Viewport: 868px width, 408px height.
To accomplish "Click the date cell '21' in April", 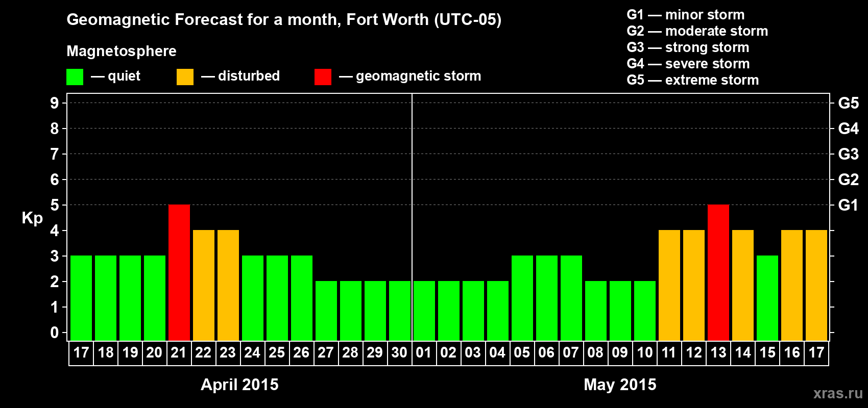I will 179,353.
